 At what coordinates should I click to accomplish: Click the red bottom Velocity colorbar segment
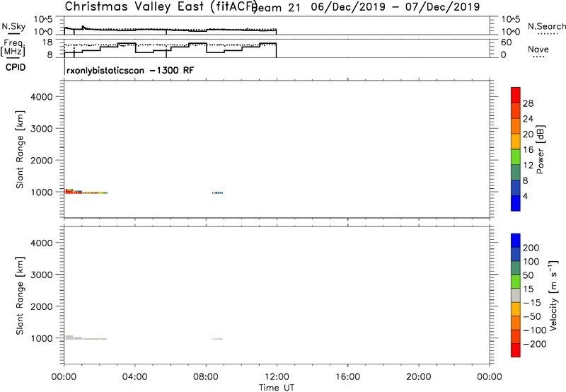point(516,350)
